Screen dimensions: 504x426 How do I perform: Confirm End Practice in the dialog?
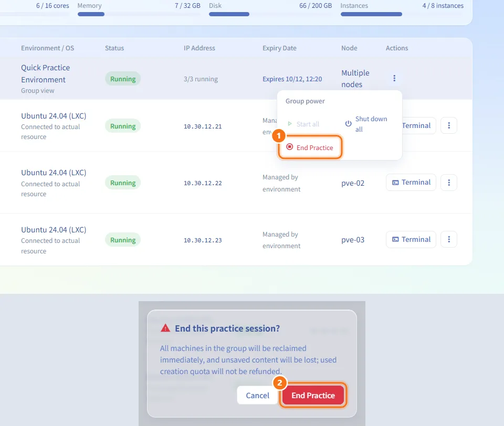pyautogui.click(x=313, y=395)
